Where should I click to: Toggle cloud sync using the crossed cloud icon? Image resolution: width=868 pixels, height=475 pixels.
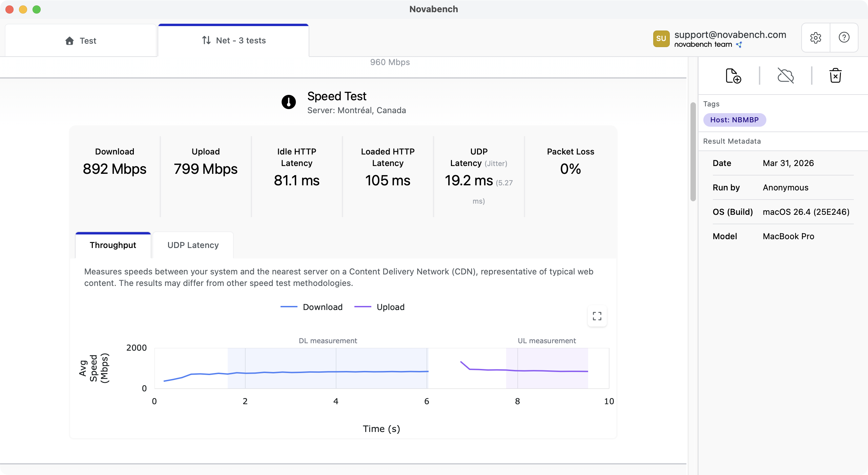[785, 75]
